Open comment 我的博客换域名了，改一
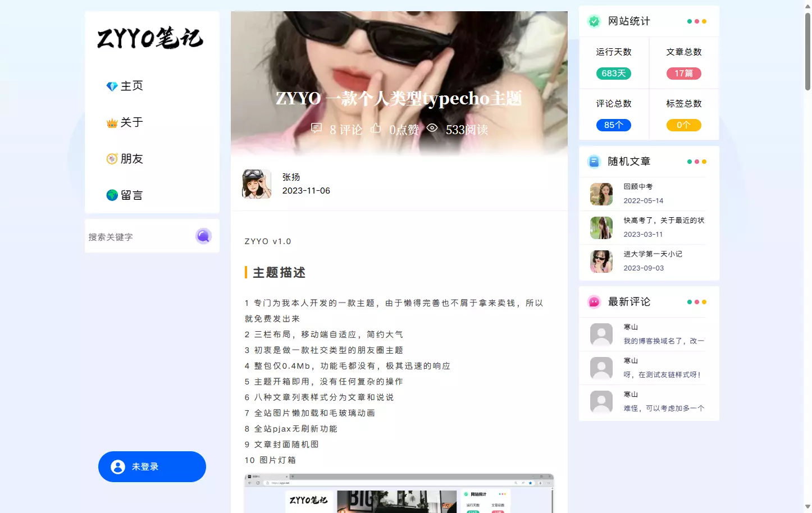This screenshot has width=812, height=513. click(x=664, y=341)
